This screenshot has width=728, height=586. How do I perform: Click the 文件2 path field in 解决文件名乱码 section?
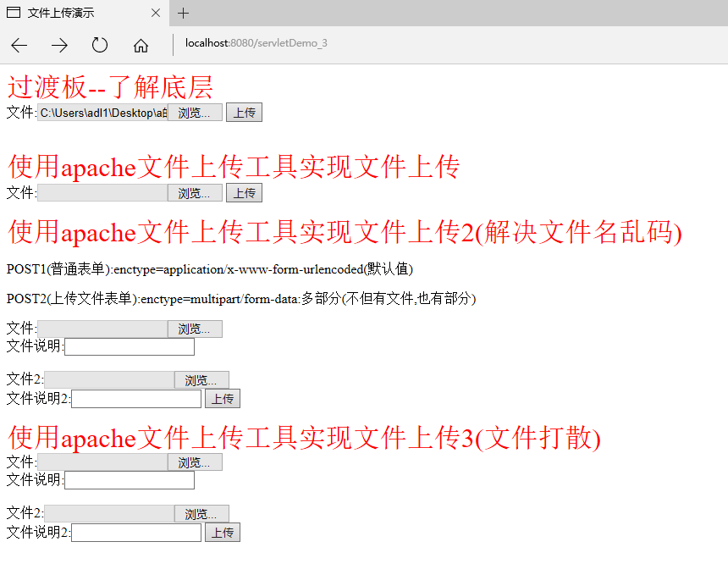pyautogui.click(x=109, y=380)
